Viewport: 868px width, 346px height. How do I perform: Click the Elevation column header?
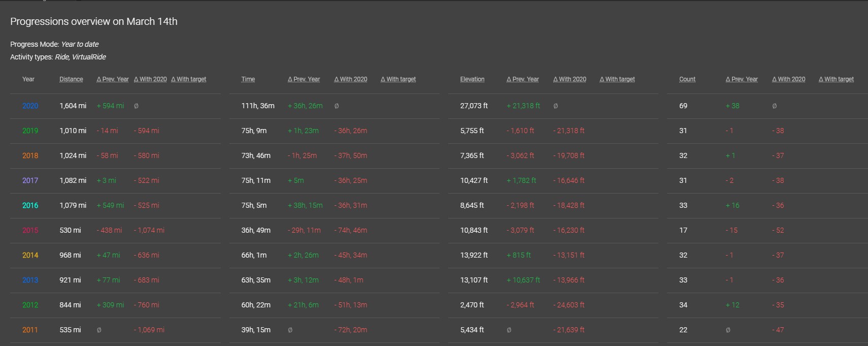pos(472,79)
